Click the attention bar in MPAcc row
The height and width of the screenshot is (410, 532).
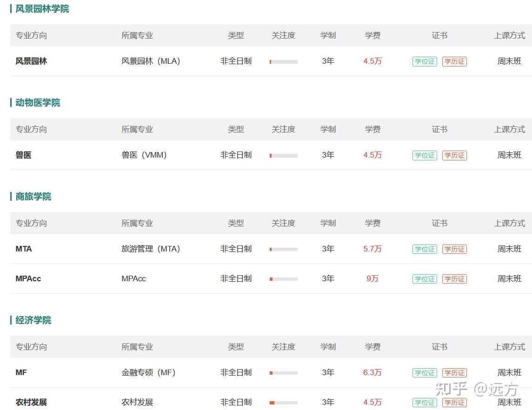[284, 279]
